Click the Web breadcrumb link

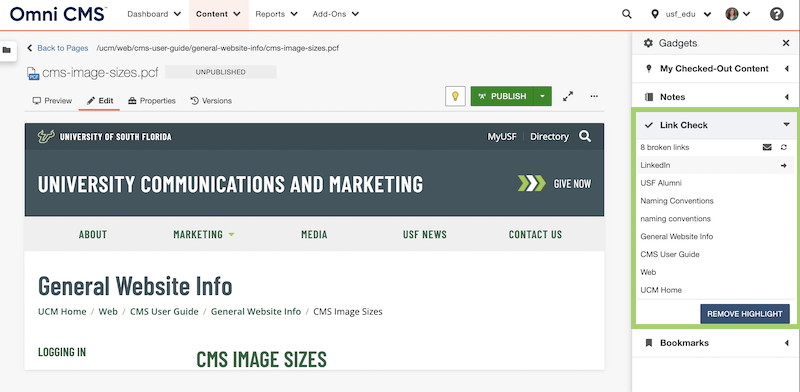108,311
